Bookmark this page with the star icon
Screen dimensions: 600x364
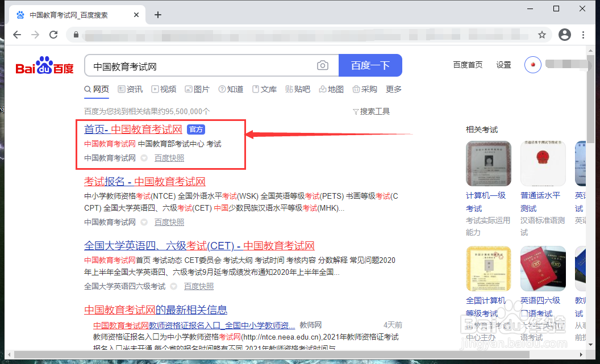[x=542, y=35]
